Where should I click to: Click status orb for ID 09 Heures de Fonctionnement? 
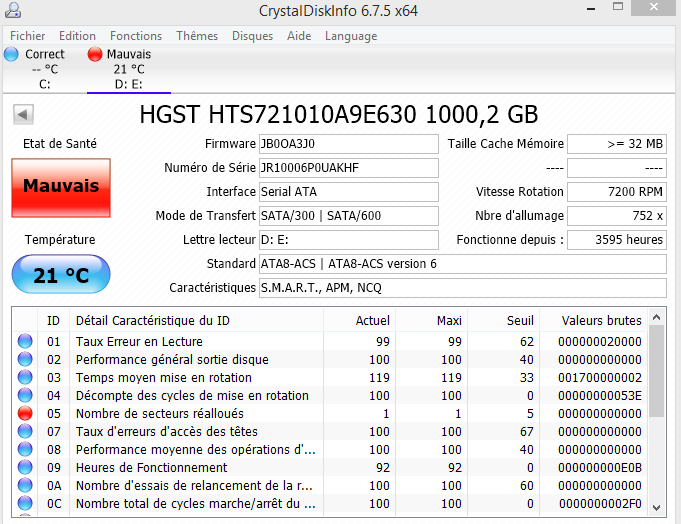click(25, 468)
